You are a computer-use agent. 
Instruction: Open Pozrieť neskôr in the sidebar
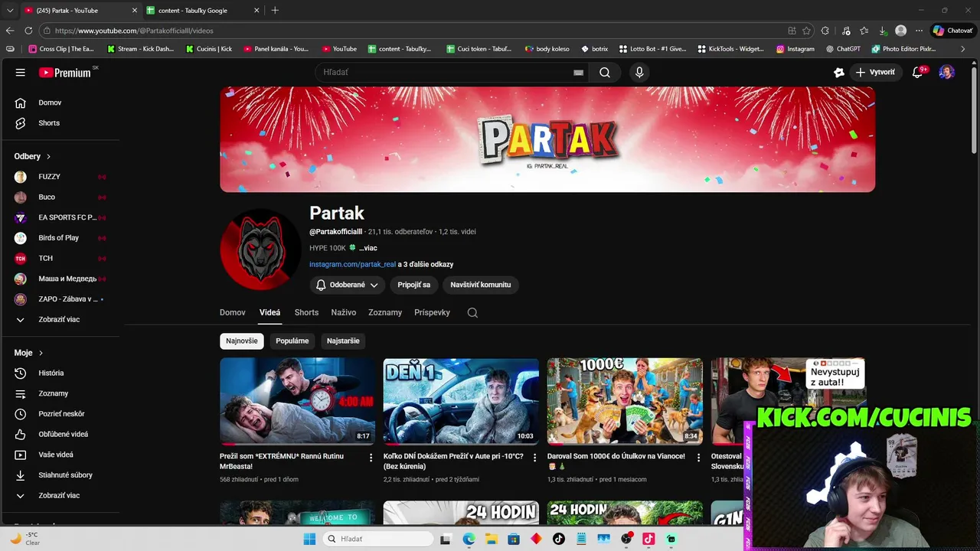coord(61,414)
